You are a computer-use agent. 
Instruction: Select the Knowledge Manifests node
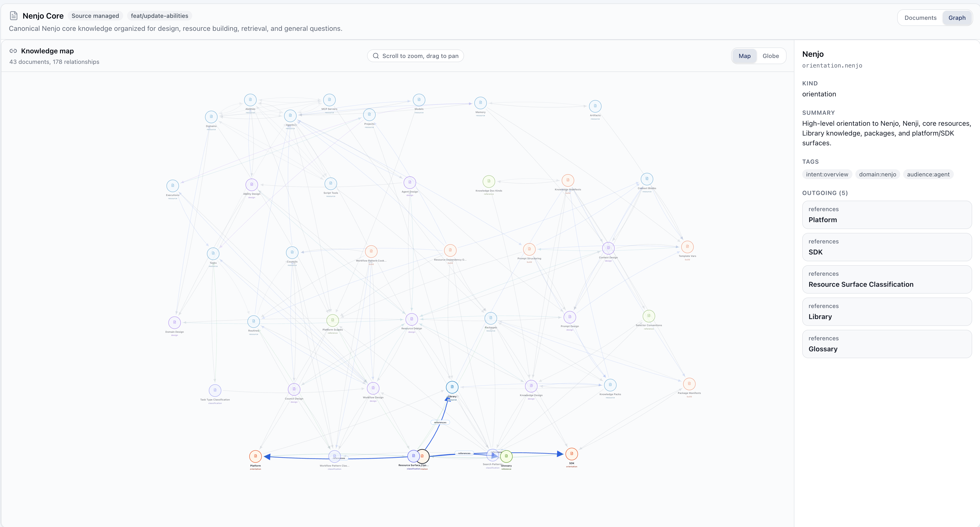tap(568, 180)
